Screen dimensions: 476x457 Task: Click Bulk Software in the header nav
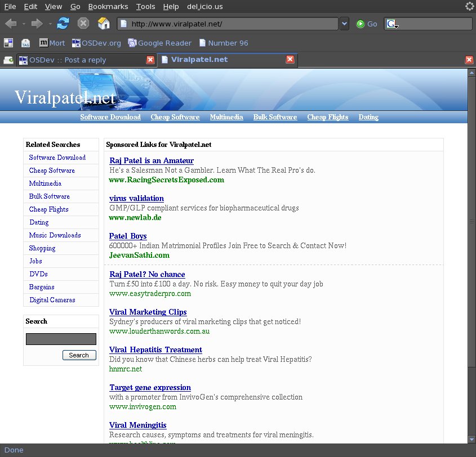pos(275,117)
